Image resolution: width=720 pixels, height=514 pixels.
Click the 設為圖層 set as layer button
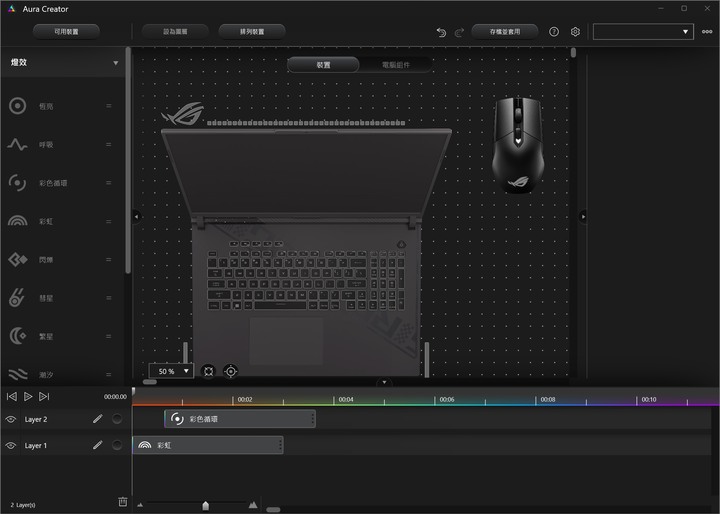coord(175,31)
